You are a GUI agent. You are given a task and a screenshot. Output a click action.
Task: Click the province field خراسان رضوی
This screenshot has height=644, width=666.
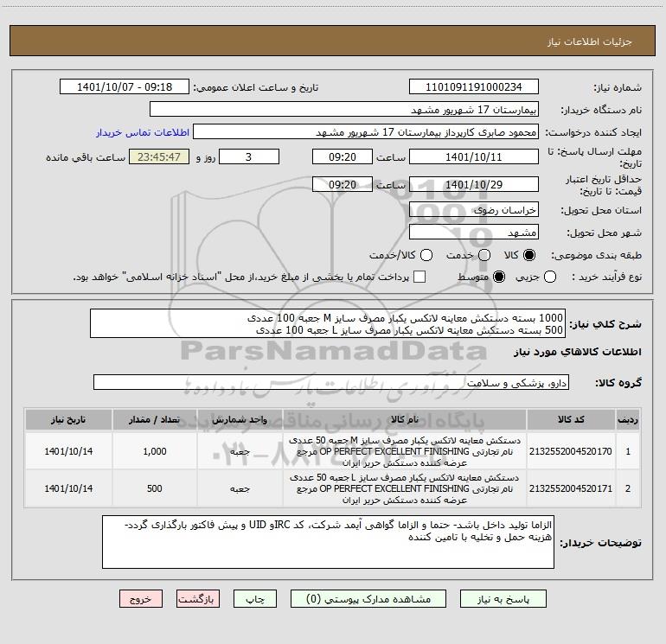pos(474,210)
